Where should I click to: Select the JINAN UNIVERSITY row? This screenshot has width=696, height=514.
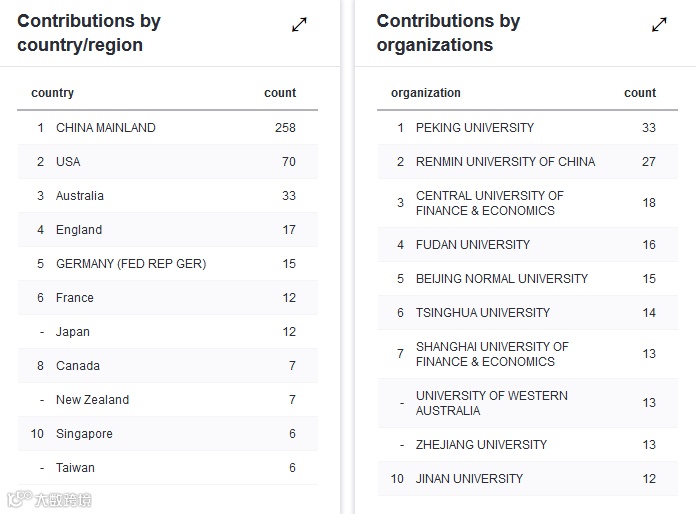(469, 479)
